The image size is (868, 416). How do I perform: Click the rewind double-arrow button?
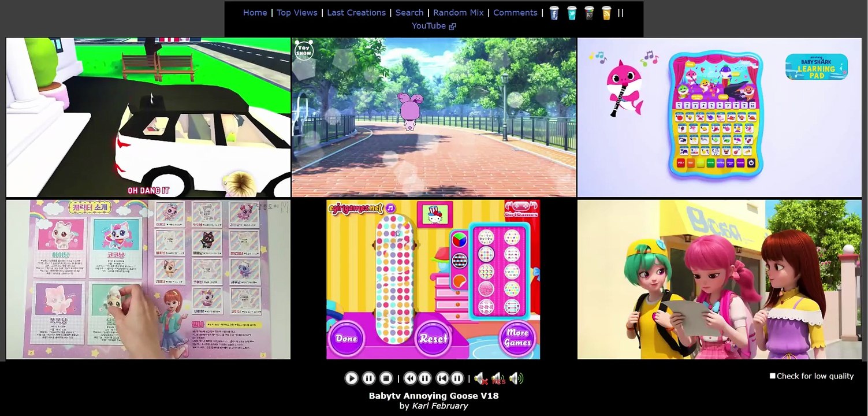coord(410,378)
